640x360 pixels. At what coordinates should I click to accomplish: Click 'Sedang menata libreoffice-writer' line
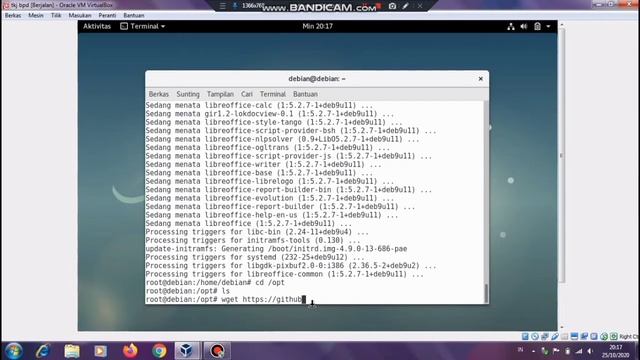pyautogui.click(x=264, y=164)
